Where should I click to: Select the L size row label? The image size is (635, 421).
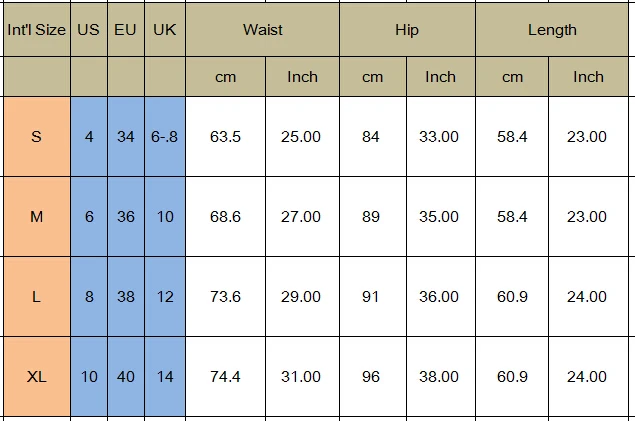[36, 297]
